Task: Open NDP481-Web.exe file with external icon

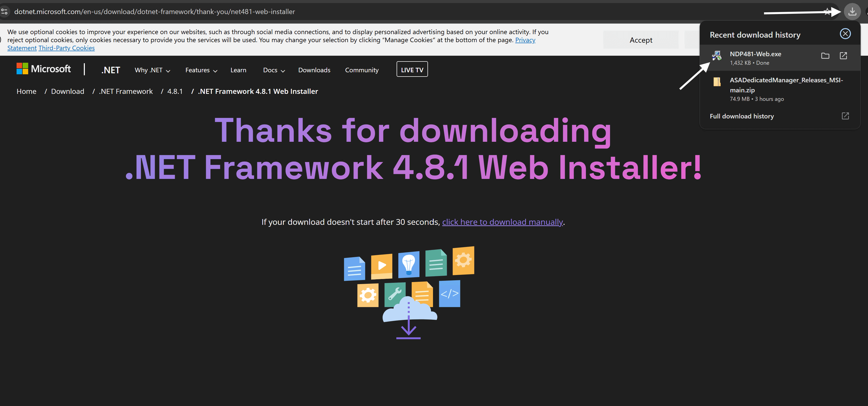Action: coord(843,56)
